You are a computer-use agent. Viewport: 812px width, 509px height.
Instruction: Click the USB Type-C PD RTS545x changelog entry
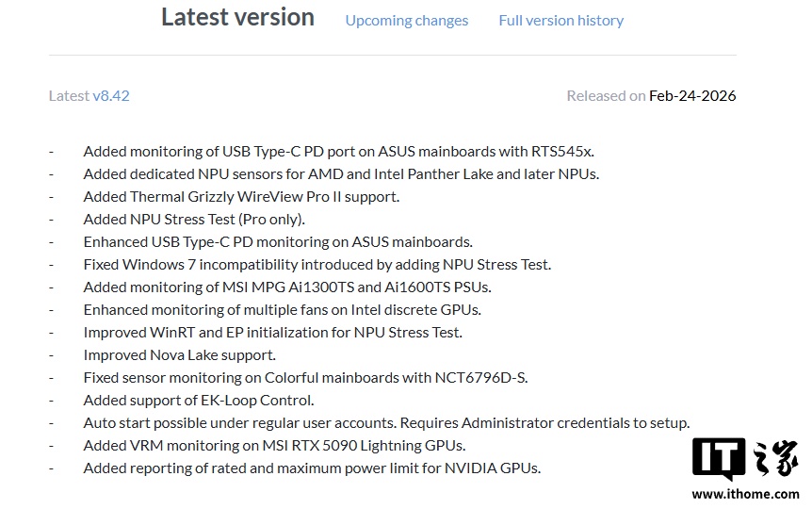338,151
